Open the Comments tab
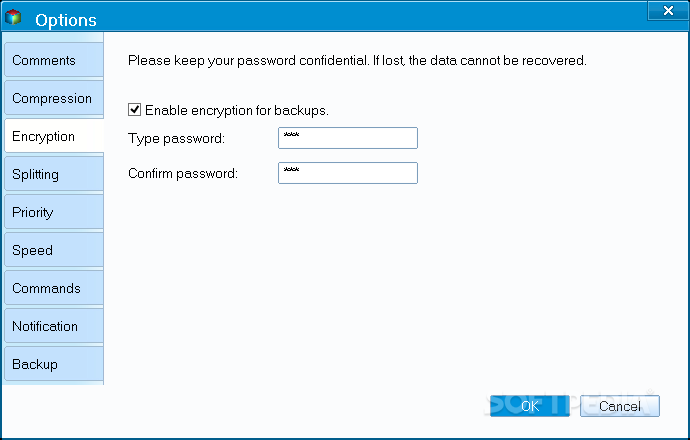The width and height of the screenshot is (690, 440). point(52,61)
